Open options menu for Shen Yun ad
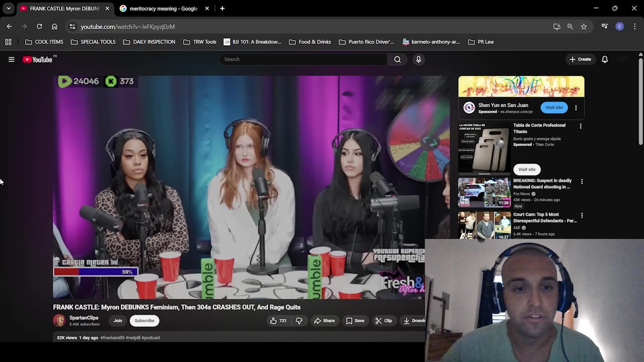Viewport: 644px width, 362px height. point(576,108)
